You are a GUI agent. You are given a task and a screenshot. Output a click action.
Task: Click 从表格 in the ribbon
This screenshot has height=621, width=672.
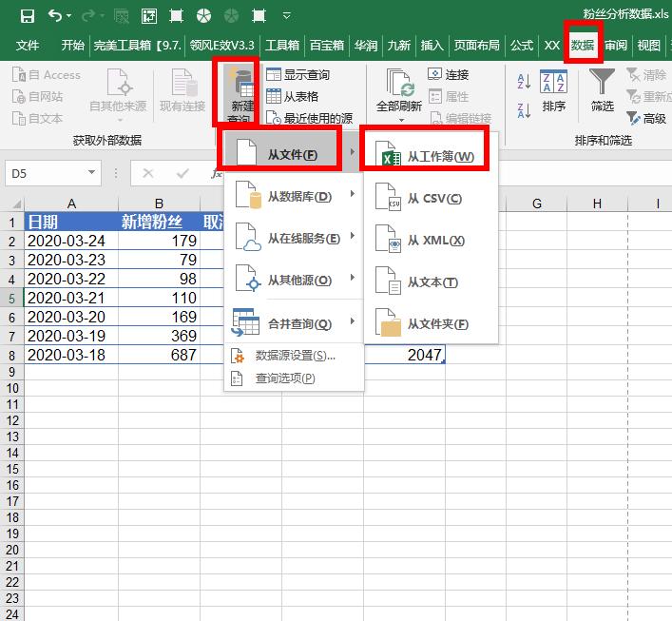point(293,96)
